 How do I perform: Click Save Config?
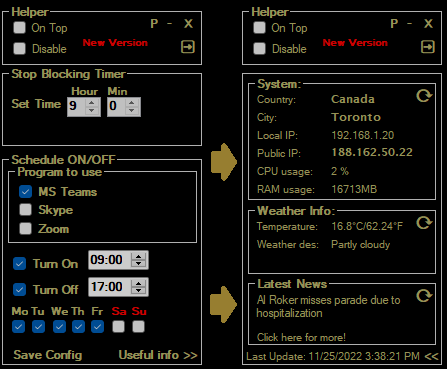click(x=48, y=355)
